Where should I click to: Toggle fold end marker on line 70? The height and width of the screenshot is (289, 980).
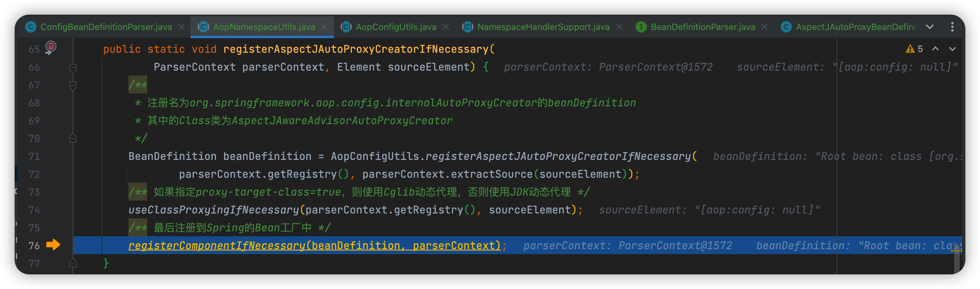coord(73,138)
